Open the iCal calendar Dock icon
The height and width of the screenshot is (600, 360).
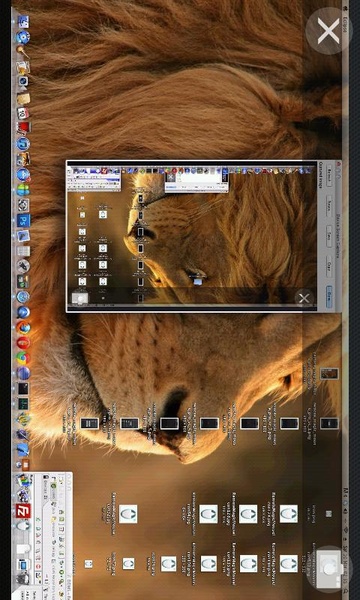click(x=23, y=113)
